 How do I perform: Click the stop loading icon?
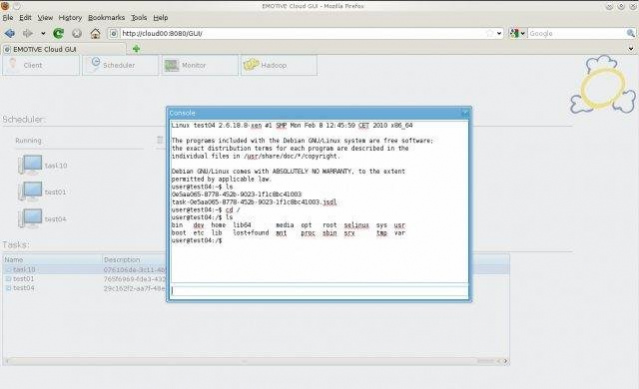point(77,33)
